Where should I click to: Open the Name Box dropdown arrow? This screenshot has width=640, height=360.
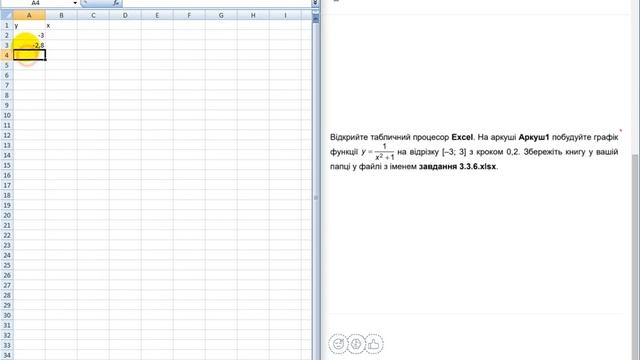tap(75, 3)
